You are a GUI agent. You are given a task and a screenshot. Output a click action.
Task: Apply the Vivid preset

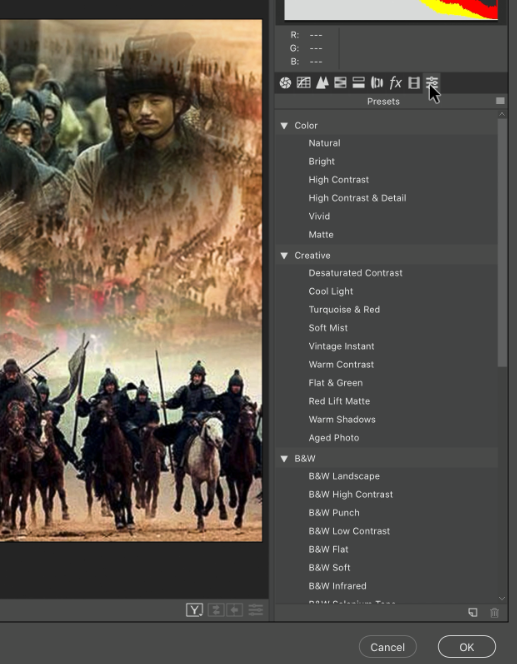click(319, 216)
